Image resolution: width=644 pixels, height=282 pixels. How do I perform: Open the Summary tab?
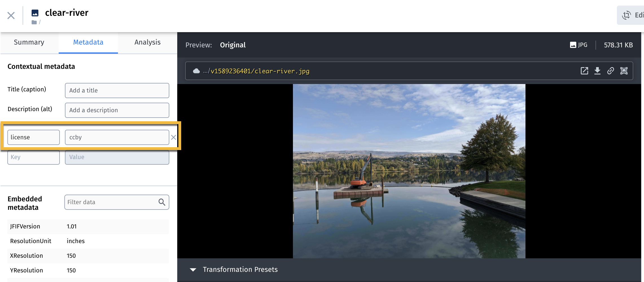point(29,42)
